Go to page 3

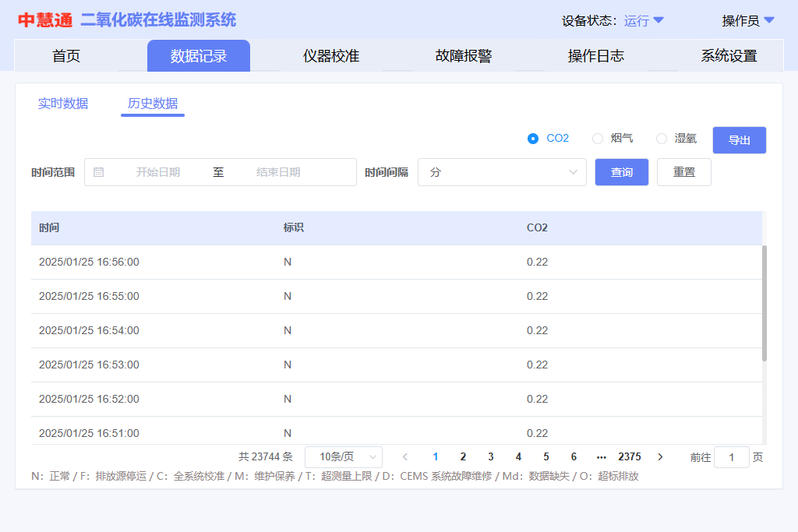pos(491,456)
